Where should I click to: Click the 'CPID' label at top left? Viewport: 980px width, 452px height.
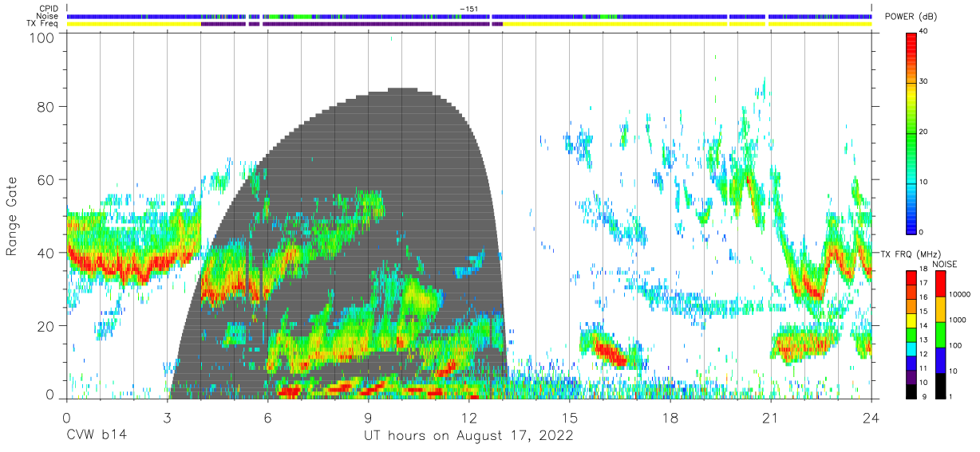click(48, 8)
